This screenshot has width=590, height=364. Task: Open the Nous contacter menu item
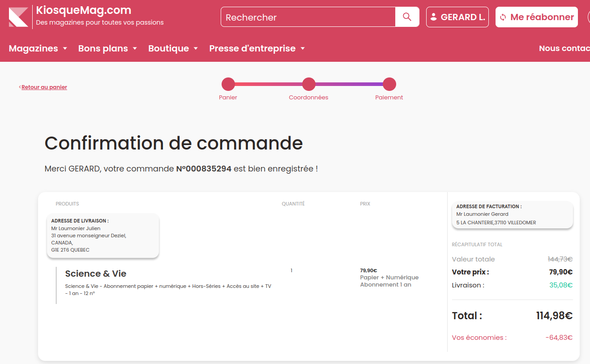pyautogui.click(x=564, y=48)
